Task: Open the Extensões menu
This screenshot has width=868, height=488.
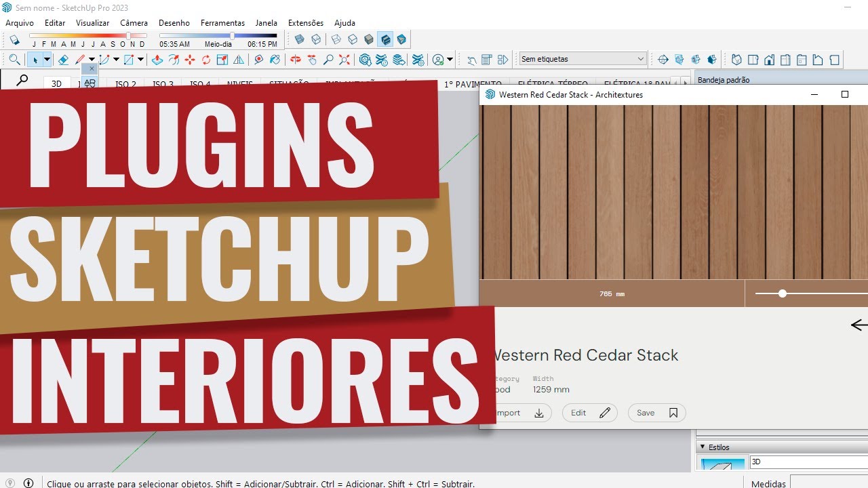Action: 306,23
